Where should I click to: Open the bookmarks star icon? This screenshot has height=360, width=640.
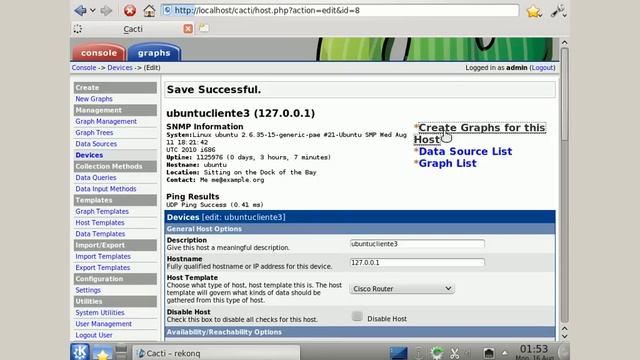534,11
